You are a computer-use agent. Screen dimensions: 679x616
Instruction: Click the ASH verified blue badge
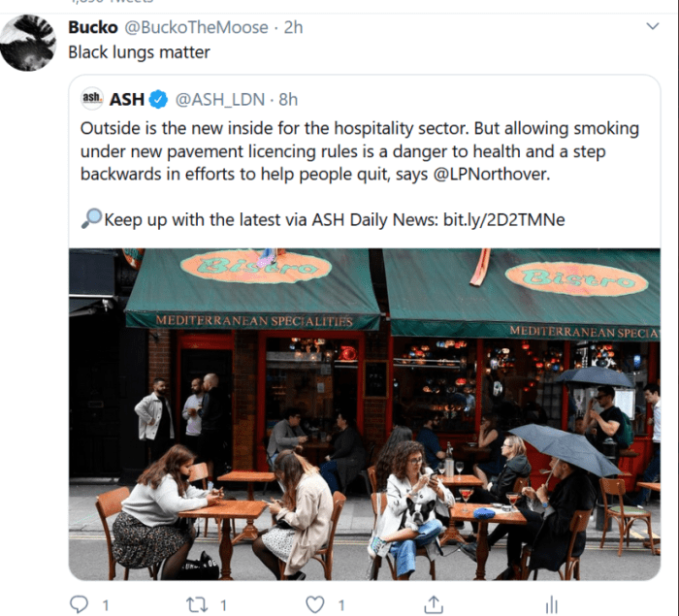158,100
